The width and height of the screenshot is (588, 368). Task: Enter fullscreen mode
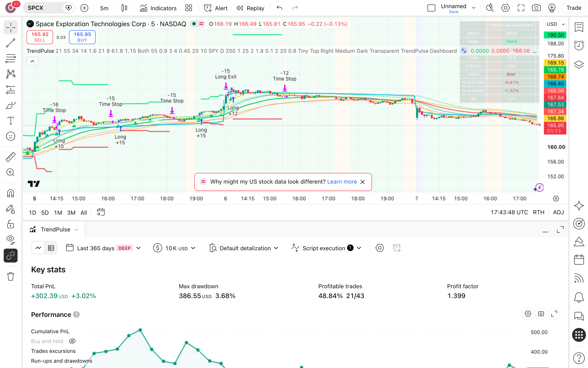(521, 8)
